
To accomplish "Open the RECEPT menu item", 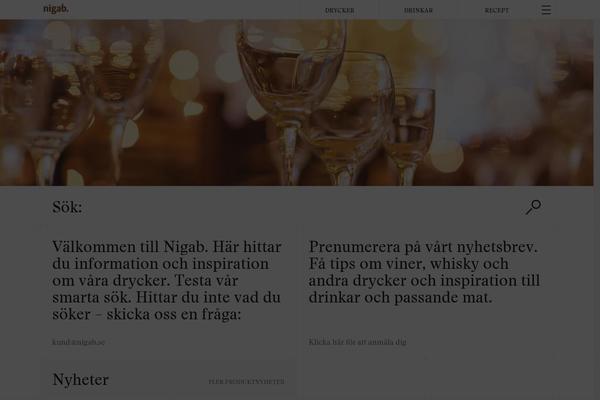I will click(497, 10).
